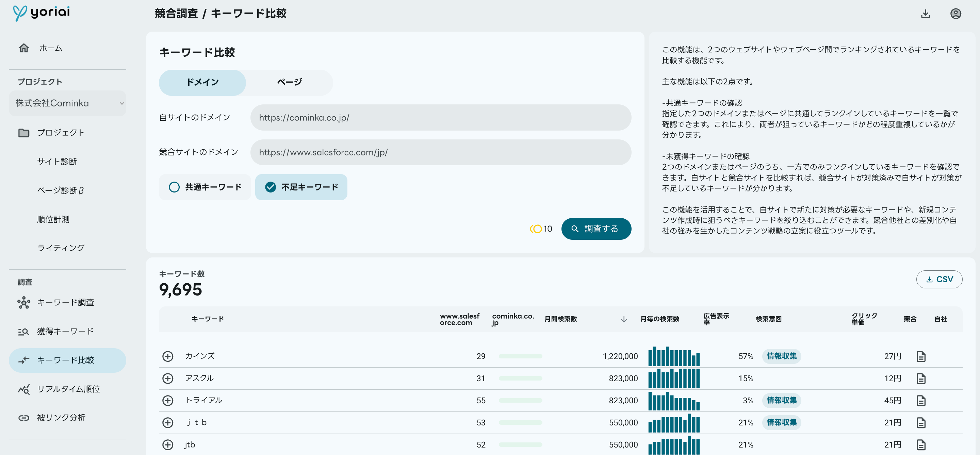The height and width of the screenshot is (455, 980).
Task: Click the www.salesforce.com column header
Action: pyautogui.click(x=460, y=319)
